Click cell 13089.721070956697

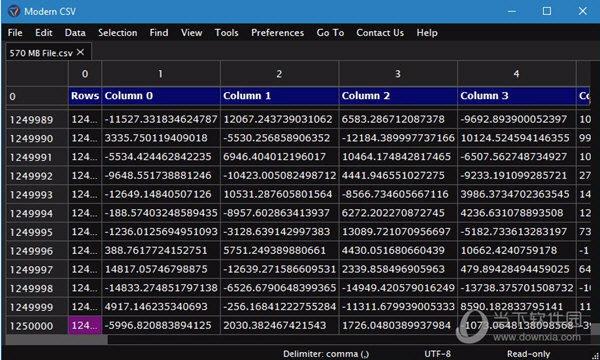[x=398, y=232]
